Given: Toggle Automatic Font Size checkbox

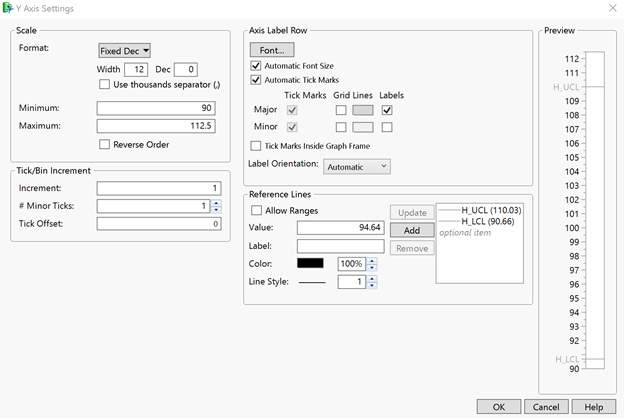Looking at the screenshot, I should pyautogui.click(x=256, y=66).
